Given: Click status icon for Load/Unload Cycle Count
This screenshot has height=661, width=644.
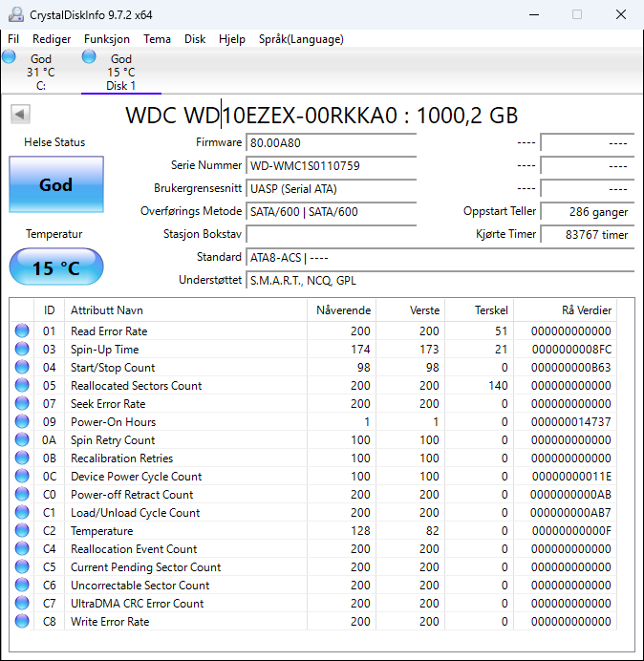Looking at the screenshot, I should [22, 512].
